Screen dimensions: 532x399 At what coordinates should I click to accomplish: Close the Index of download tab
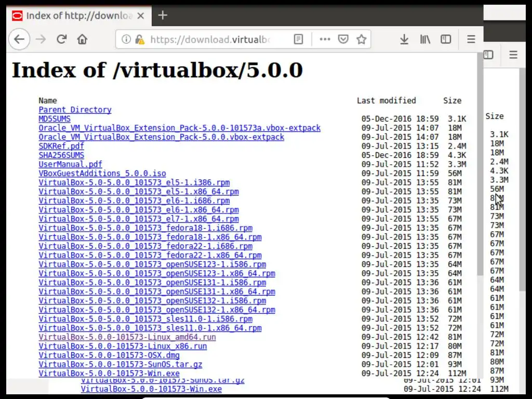[141, 16]
